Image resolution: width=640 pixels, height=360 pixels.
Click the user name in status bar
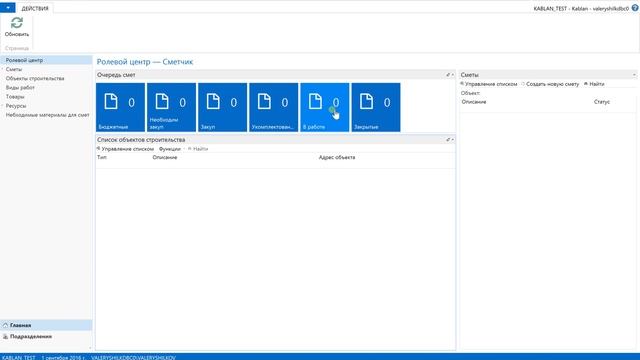133,358
